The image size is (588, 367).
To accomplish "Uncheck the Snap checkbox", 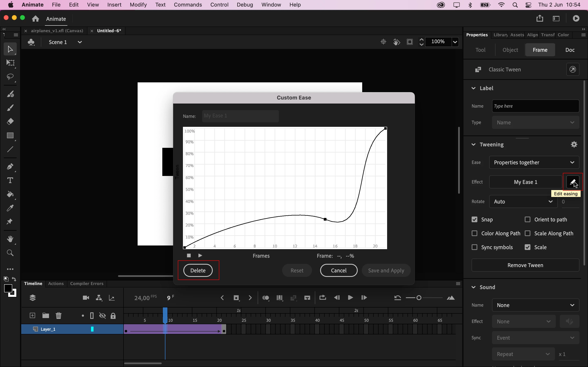I will click(474, 219).
